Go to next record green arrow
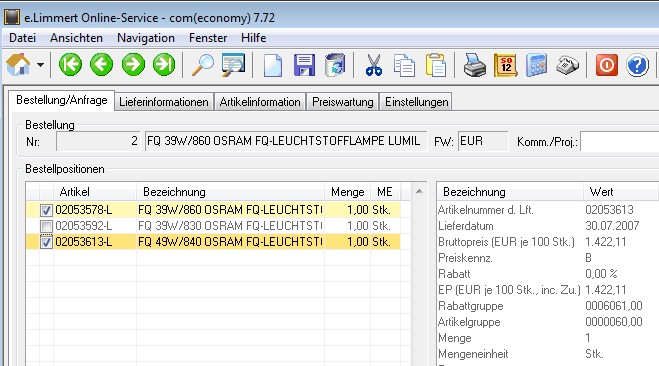The width and height of the screenshot is (659, 366). tap(133, 65)
